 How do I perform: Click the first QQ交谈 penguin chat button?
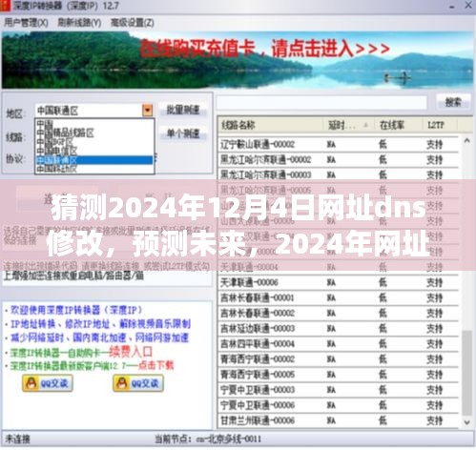point(48,383)
